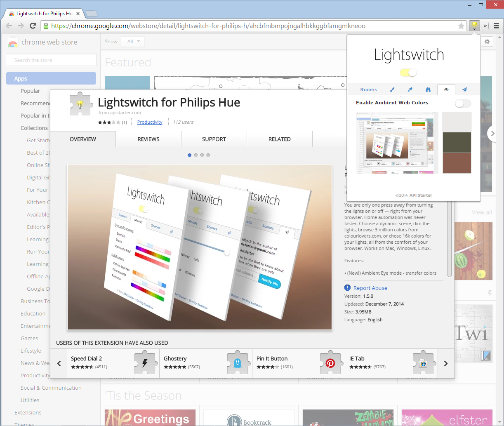Click the main Lightswitch screenshot image
Image resolution: width=504 pixels, height=426 pixels.
(200, 247)
